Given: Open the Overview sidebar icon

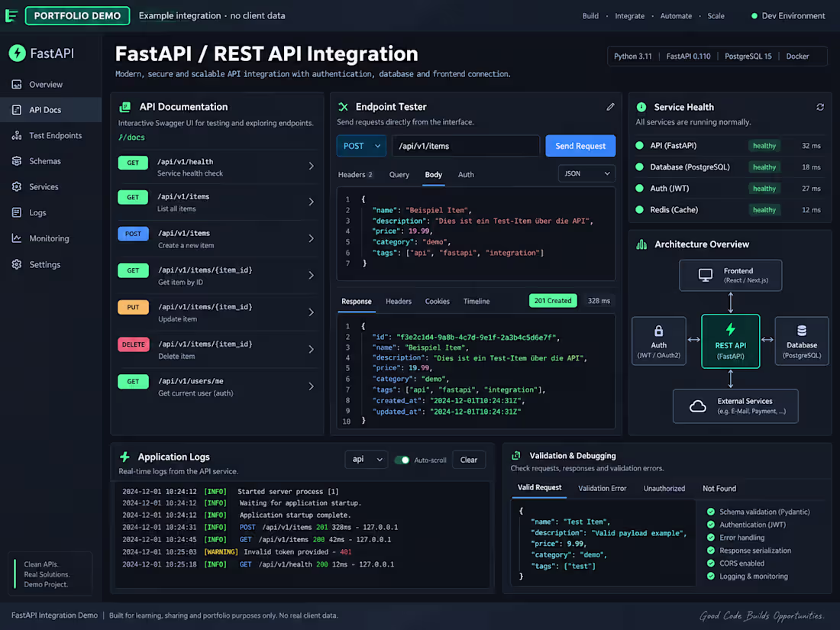Looking at the screenshot, I should coord(17,84).
